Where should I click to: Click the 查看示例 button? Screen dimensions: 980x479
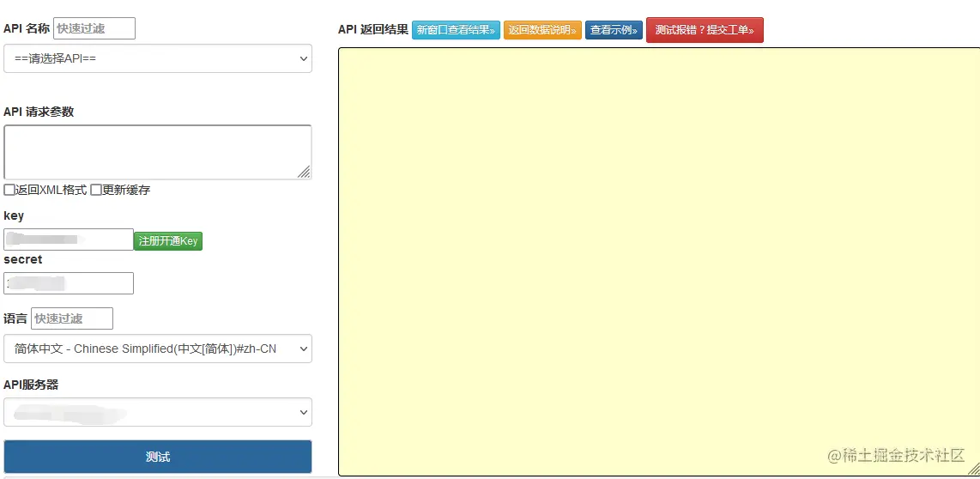coord(614,30)
